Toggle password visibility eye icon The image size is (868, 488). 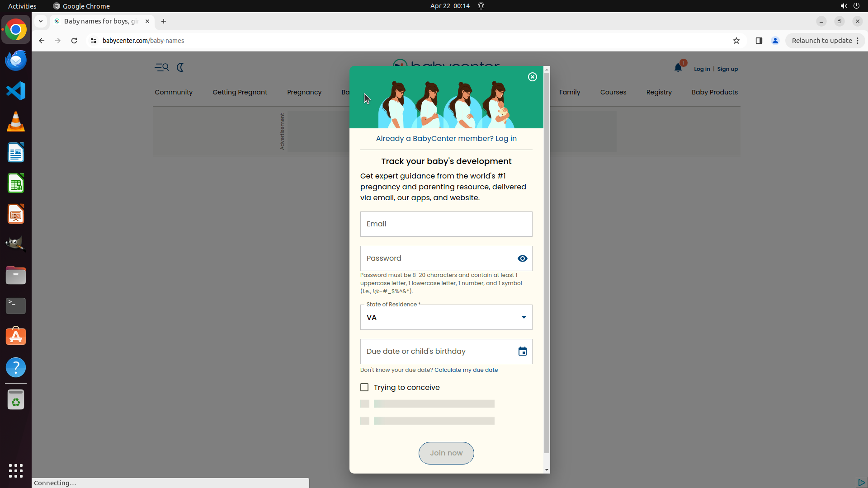click(x=522, y=258)
